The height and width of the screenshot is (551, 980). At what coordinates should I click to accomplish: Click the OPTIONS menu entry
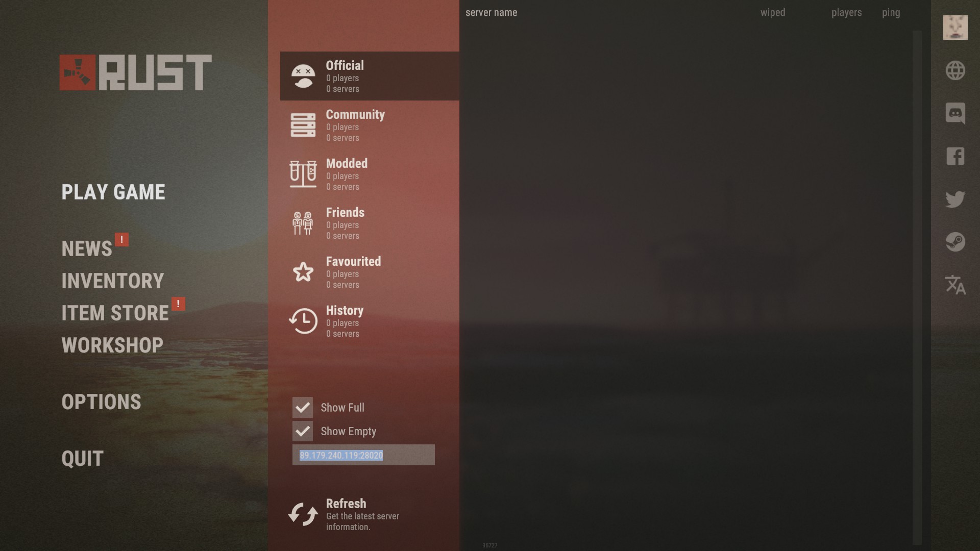101,402
